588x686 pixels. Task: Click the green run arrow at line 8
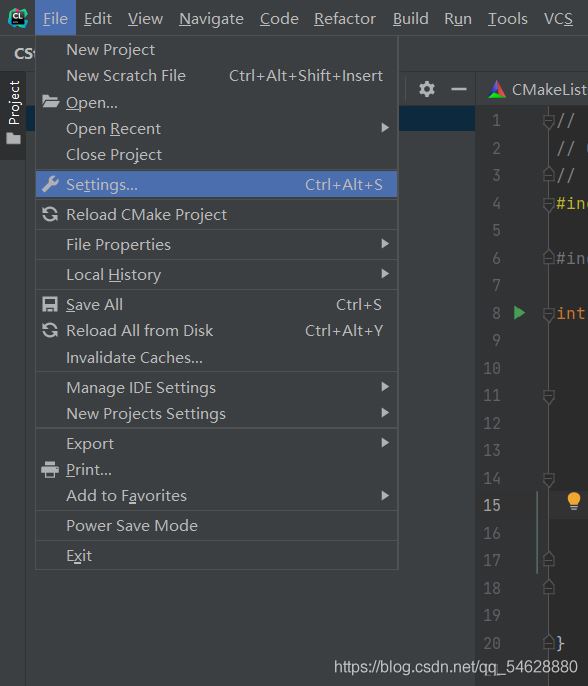coord(519,313)
